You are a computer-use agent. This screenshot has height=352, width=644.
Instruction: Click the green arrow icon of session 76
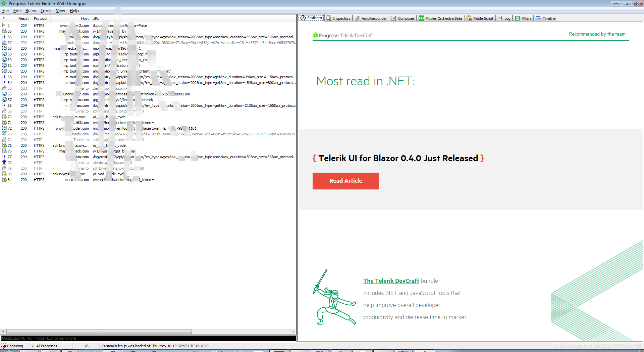[4, 151]
